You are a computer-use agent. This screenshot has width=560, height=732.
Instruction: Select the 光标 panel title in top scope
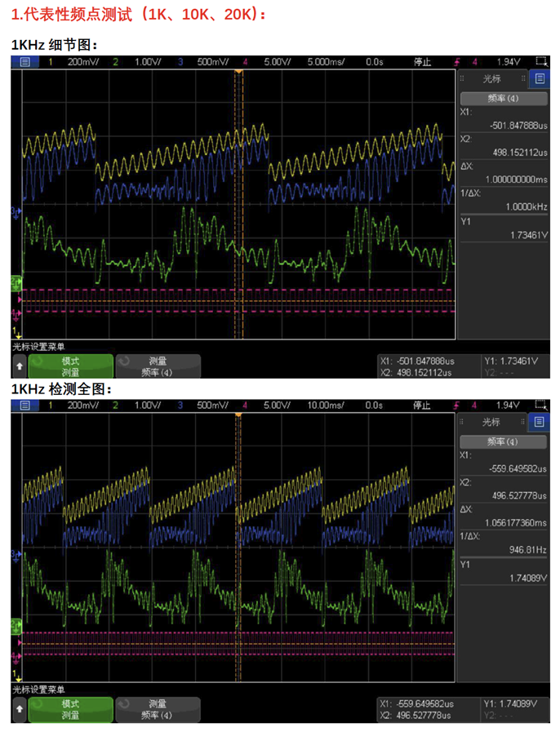pos(492,78)
